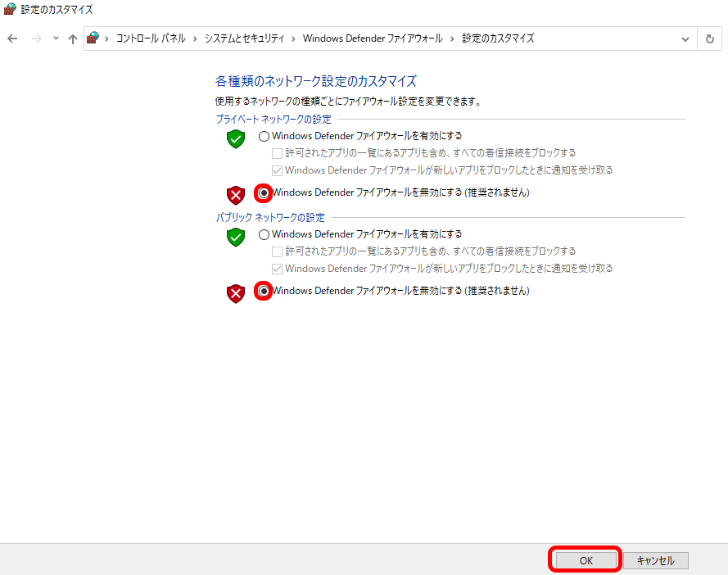
Task: Click the red X shield beside private network disable option
Action: coord(236,195)
